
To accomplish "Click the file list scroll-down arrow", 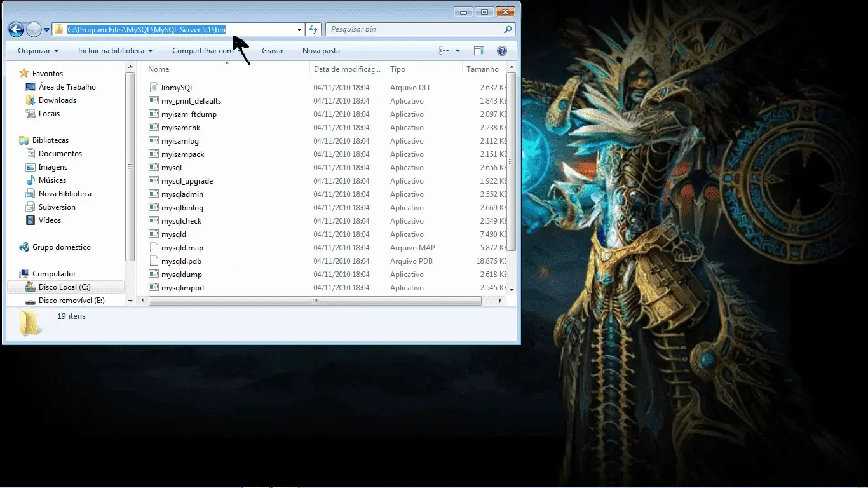I will pyautogui.click(x=512, y=289).
